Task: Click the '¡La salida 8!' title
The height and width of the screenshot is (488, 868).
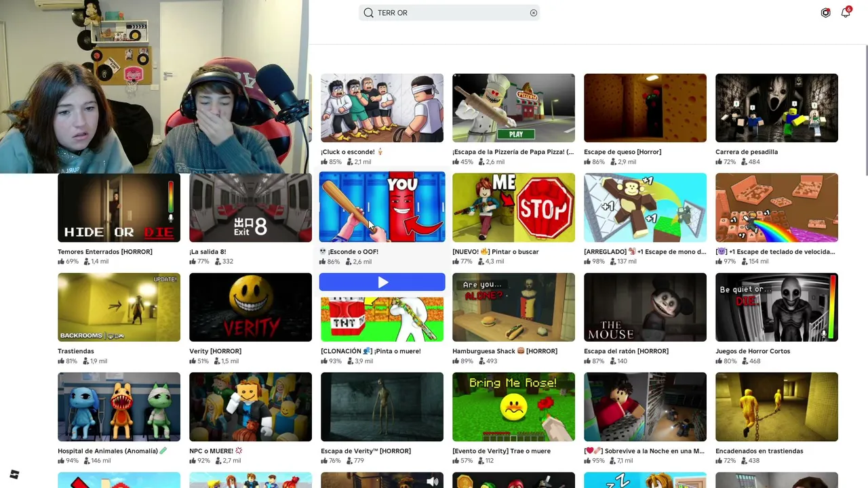Action: pos(208,251)
